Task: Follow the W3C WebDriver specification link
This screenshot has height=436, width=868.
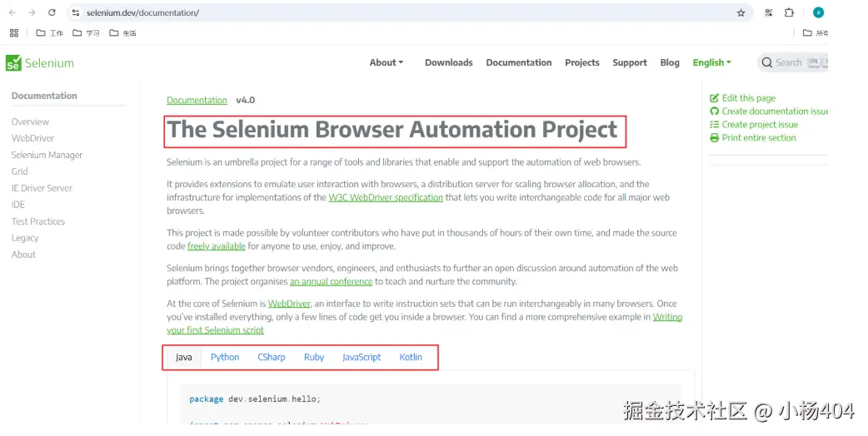Action: pos(386,197)
